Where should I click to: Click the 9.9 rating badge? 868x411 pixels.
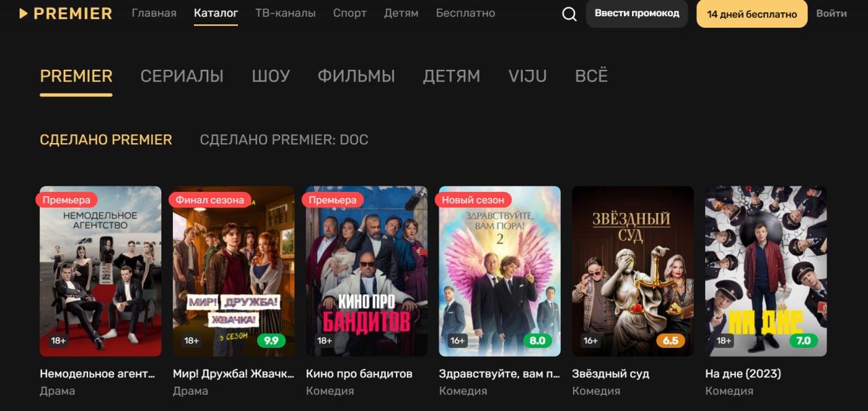click(x=271, y=340)
